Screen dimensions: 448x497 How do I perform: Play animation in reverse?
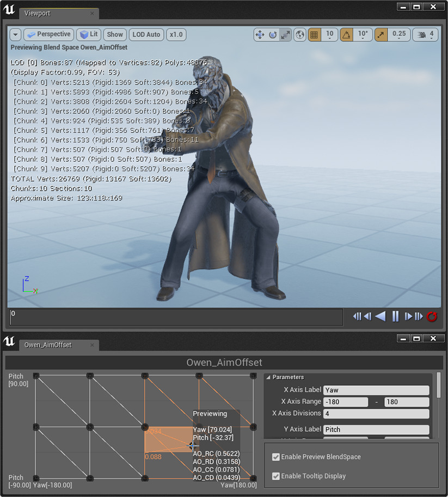381,317
